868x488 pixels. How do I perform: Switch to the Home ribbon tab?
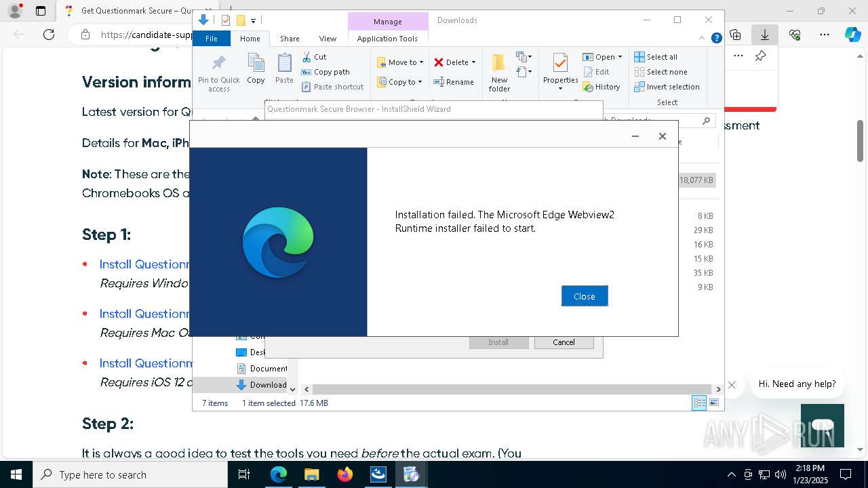pos(250,39)
